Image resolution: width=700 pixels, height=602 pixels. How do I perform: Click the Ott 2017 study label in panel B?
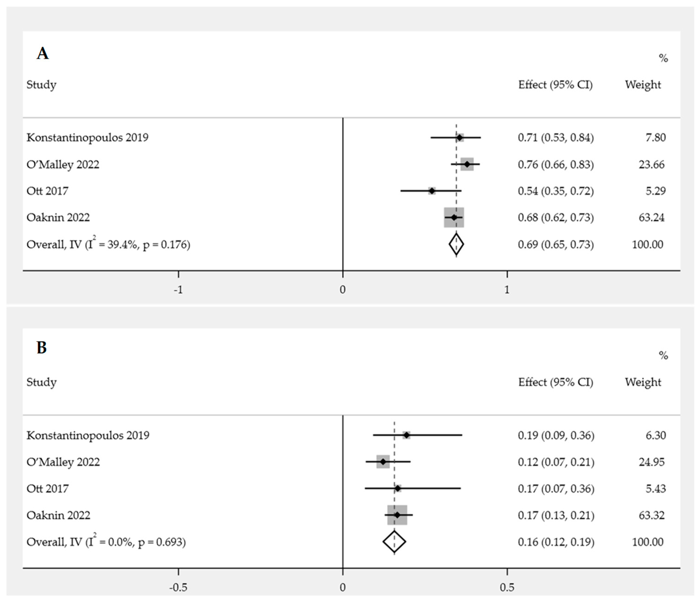pos(48,489)
